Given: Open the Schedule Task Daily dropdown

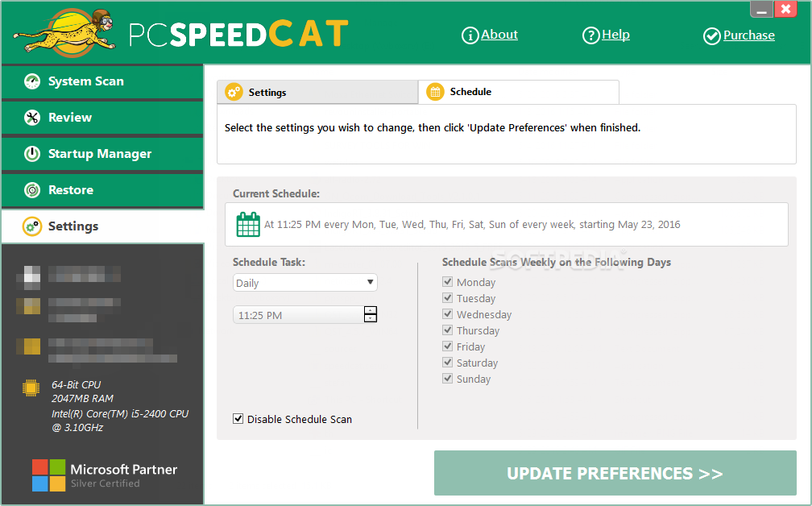Looking at the screenshot, I should click(305, 283).
